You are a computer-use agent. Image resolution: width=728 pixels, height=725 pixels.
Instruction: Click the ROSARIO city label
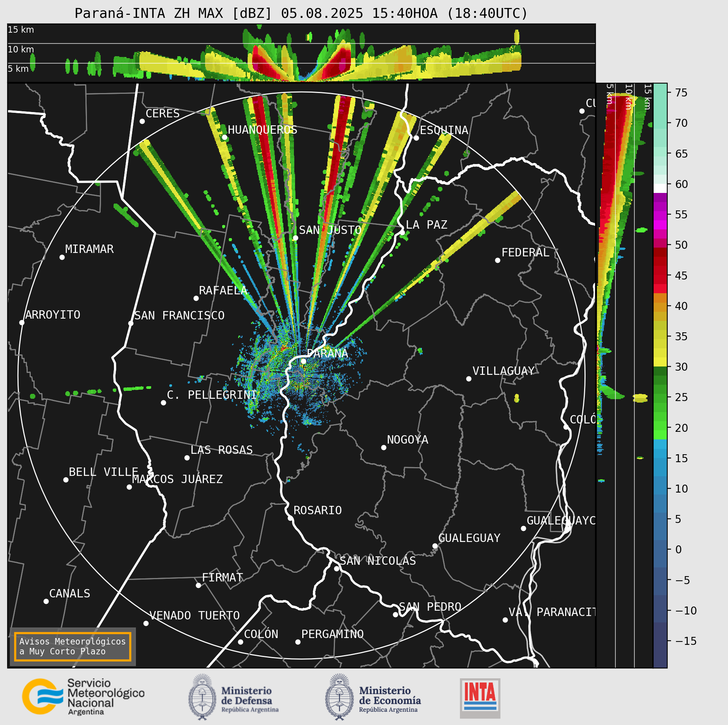317,510
